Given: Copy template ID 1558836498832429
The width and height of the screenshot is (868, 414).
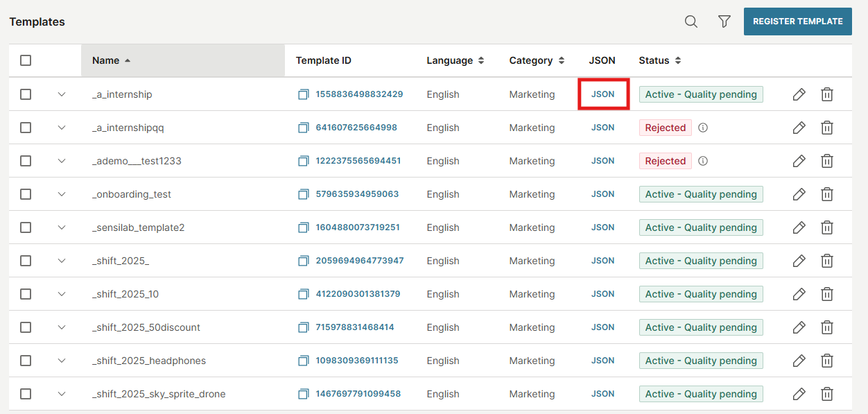Looking at the screenshot, I should click(x=303, y=94).
